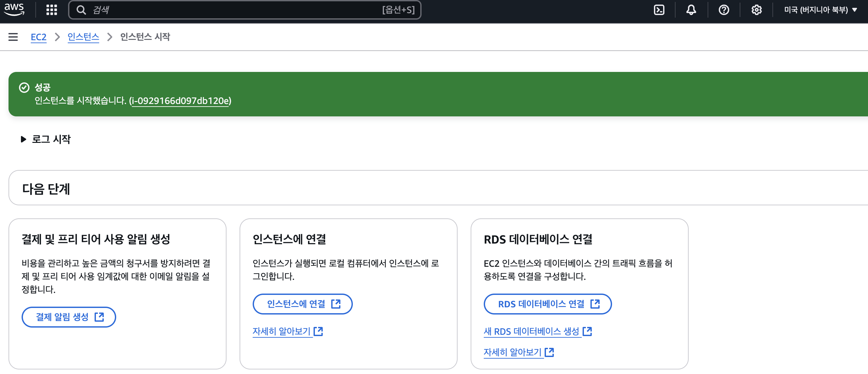This screenshot has width=868, height=374.
Task: Open the settings gear icon
Action: [x=756, y=10]
